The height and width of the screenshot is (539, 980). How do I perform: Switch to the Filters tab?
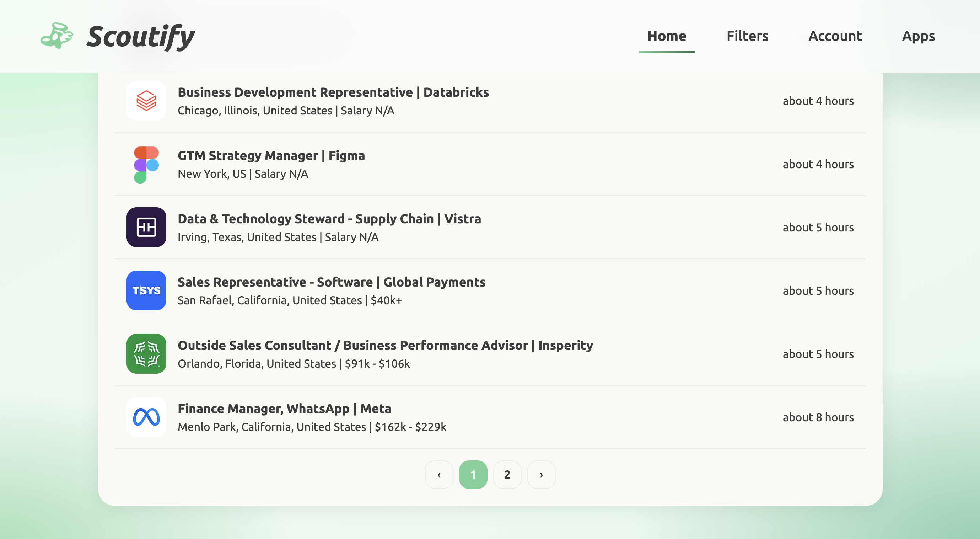[x=747, y=36]
